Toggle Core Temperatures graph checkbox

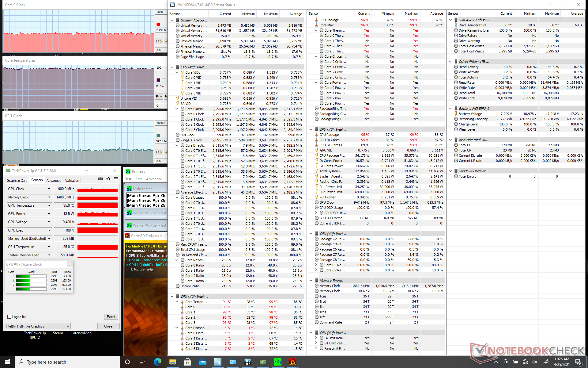pyautogui.click(x=164, y=80)
